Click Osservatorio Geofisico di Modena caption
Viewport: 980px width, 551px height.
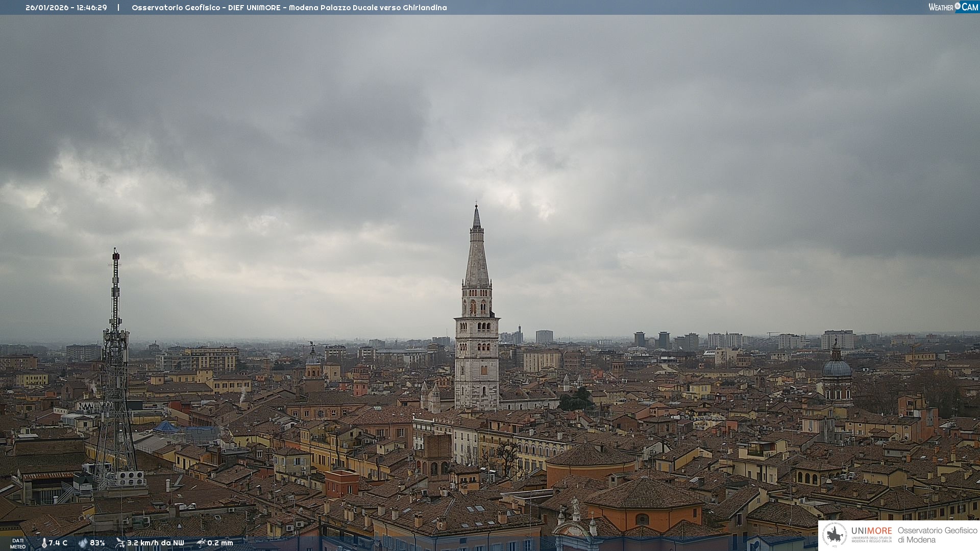point(937,535)
